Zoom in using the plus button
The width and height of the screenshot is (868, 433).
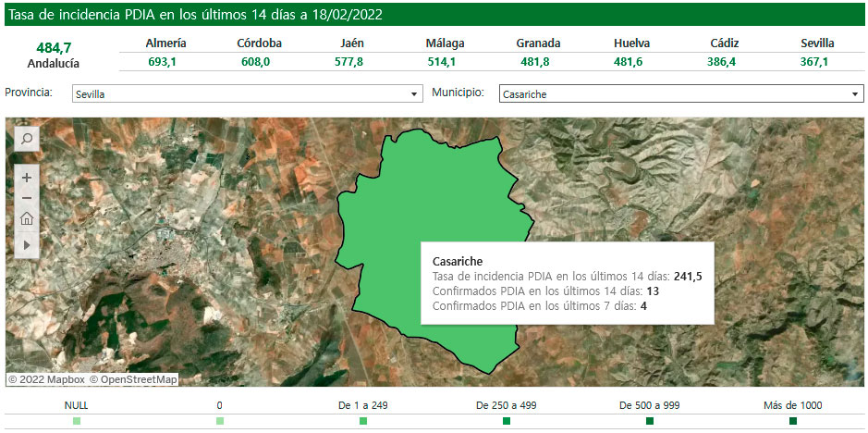[27, 177]
